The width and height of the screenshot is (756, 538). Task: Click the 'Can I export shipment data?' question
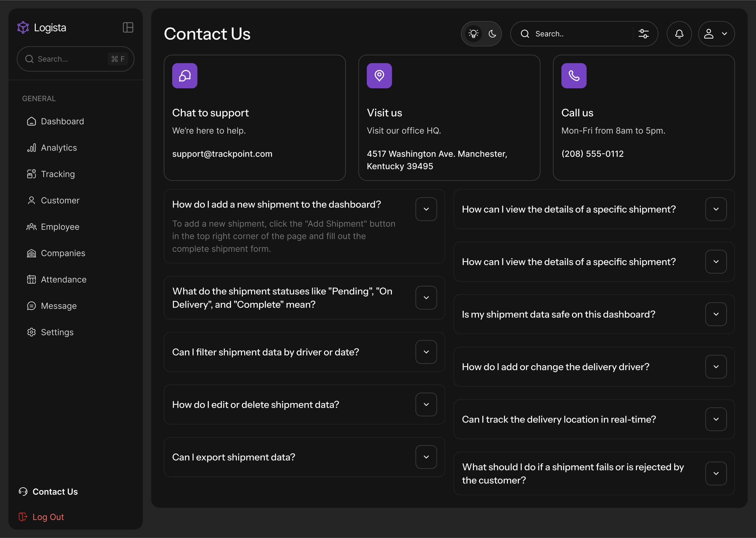(234, 457)
